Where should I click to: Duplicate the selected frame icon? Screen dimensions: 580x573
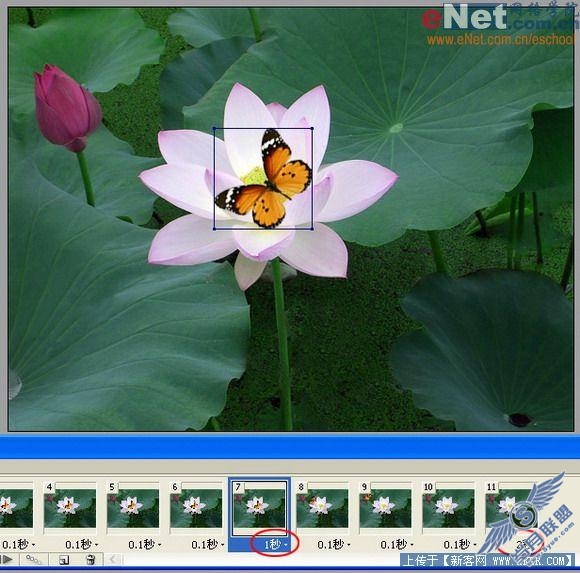64,560
